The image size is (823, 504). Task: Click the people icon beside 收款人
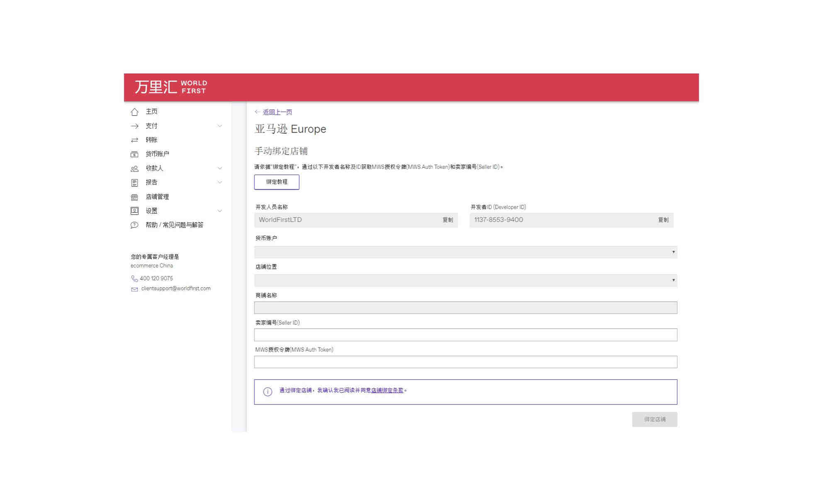pos(134,169)
